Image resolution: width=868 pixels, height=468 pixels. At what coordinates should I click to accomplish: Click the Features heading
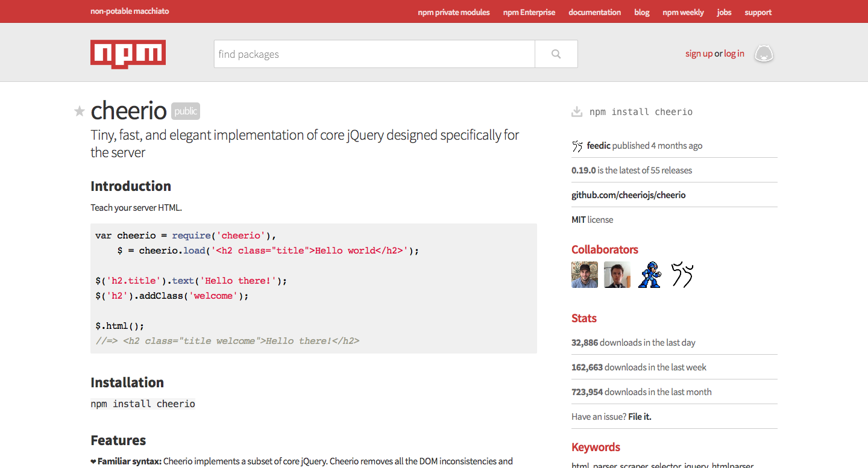click(x=118, y=440)
